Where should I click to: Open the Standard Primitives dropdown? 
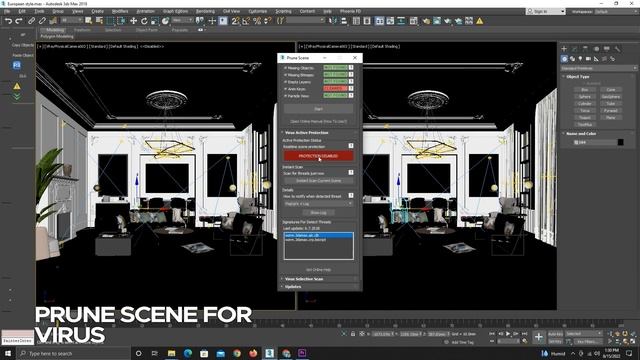point(598,68)
